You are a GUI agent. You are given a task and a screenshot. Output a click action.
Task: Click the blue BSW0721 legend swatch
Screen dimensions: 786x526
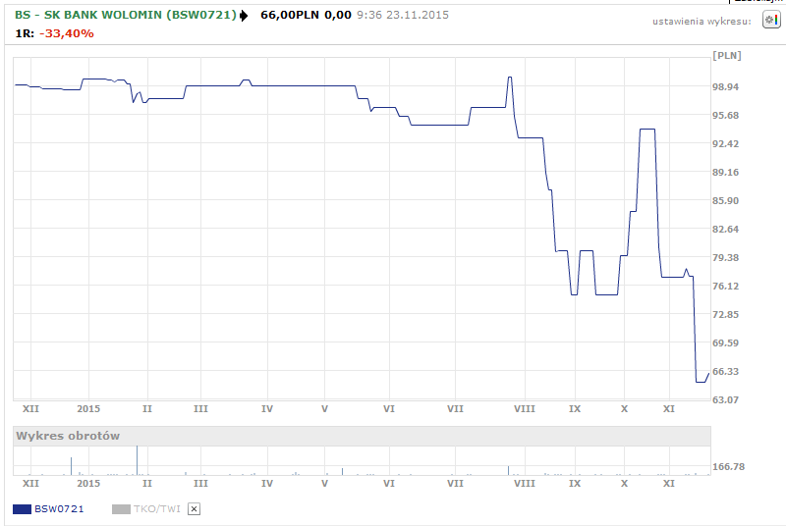coord(22,509)
